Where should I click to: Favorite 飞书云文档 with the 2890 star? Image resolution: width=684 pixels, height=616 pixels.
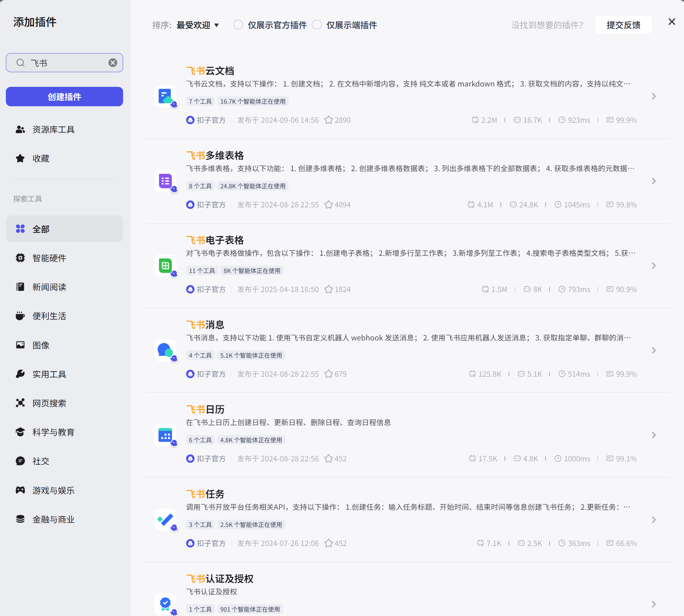tap(329, 120)
